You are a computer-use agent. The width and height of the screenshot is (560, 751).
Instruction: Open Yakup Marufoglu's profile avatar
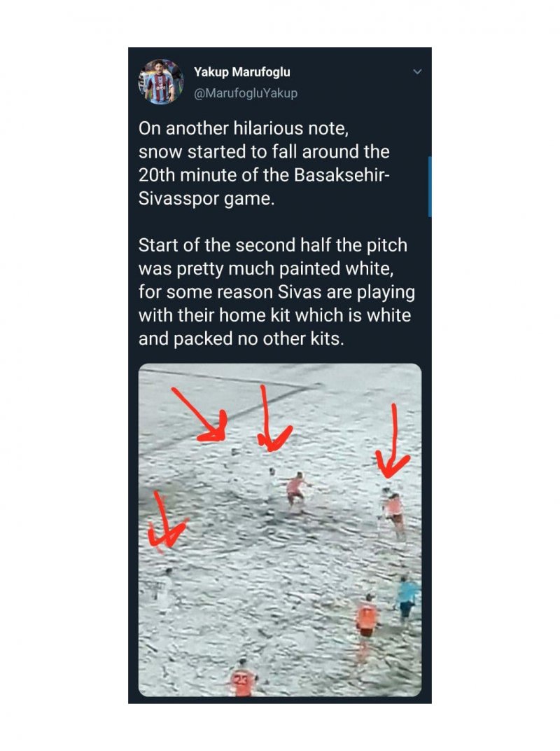(x=161, y=82)
